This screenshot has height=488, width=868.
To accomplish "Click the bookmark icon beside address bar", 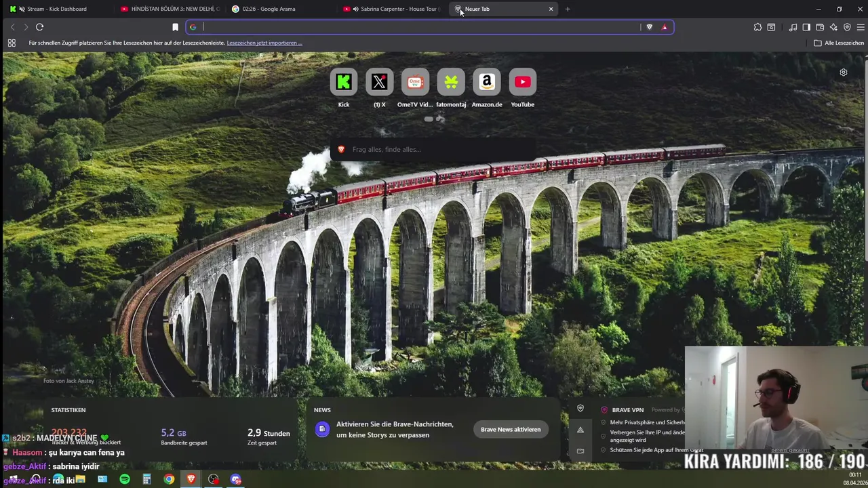I will (x=175, y=27).
